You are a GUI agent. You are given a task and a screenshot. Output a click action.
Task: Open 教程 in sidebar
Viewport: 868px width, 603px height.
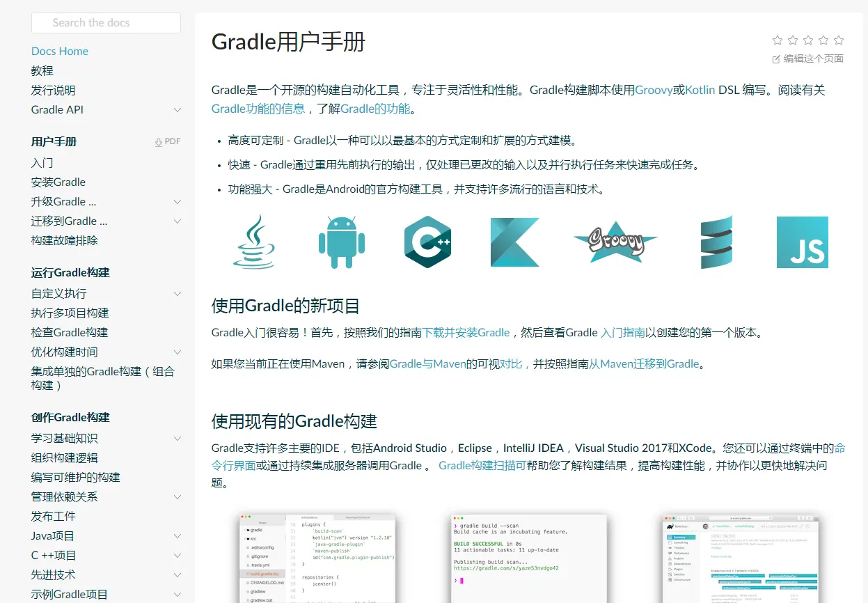[42, 70]
